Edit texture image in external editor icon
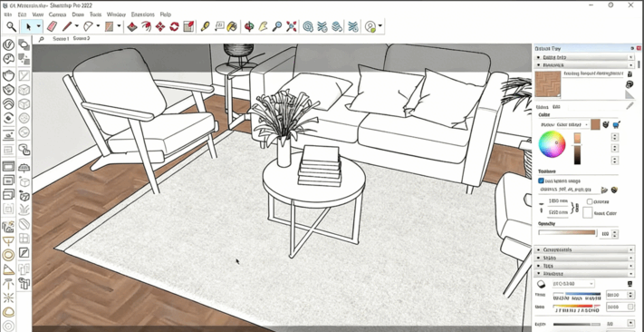The image size is (644, 332). click(x=614, y=190)
